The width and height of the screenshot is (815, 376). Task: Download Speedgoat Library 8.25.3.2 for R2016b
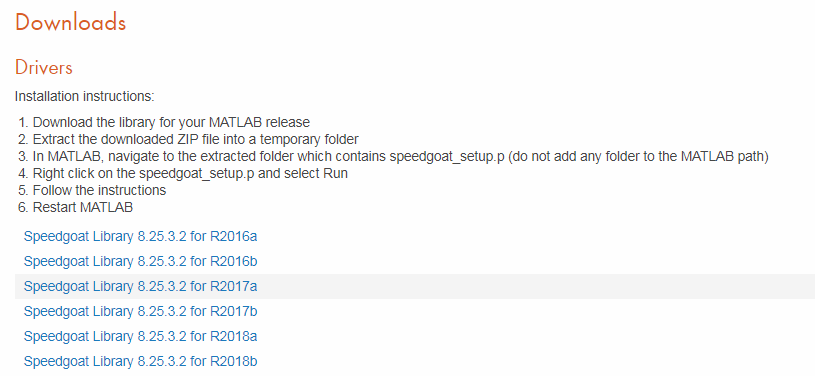[140, 261]
